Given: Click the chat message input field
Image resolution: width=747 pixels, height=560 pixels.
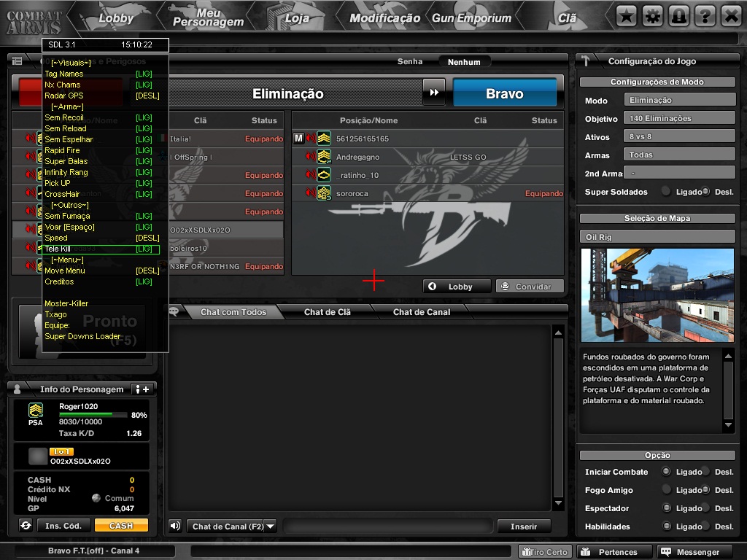Looking at the screenshot, I should (388, 526).
